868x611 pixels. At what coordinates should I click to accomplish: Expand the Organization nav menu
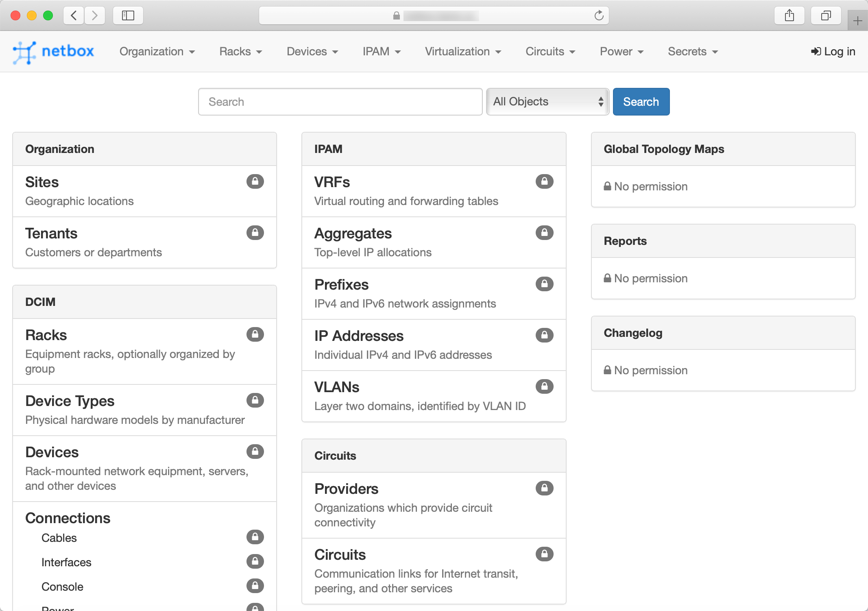pyautogui.click(x=157, y=52)
